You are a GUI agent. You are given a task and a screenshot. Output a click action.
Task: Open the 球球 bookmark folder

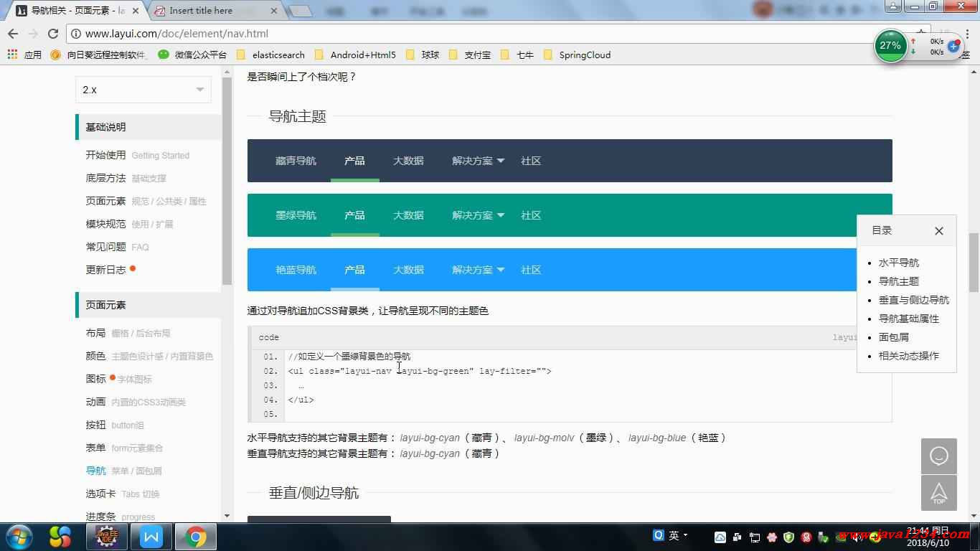click(422, 55)
